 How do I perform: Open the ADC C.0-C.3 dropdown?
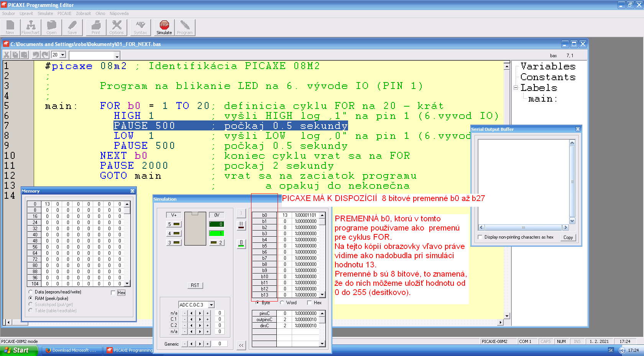point(211,305)
